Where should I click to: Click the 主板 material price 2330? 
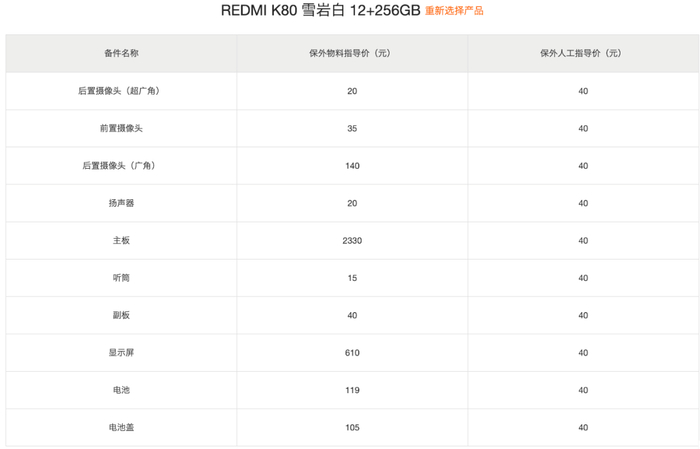[352, 240]
